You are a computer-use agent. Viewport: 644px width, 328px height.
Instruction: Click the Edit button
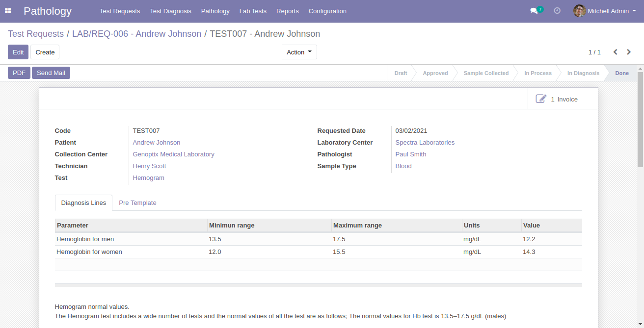click(18, 52)
